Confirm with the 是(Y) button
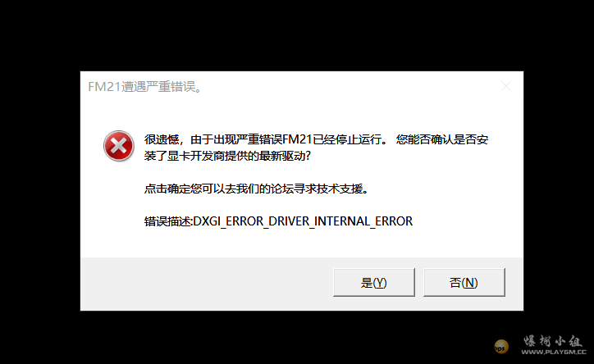The height and width of the screenshot is (364, 594). coord(374,282)
